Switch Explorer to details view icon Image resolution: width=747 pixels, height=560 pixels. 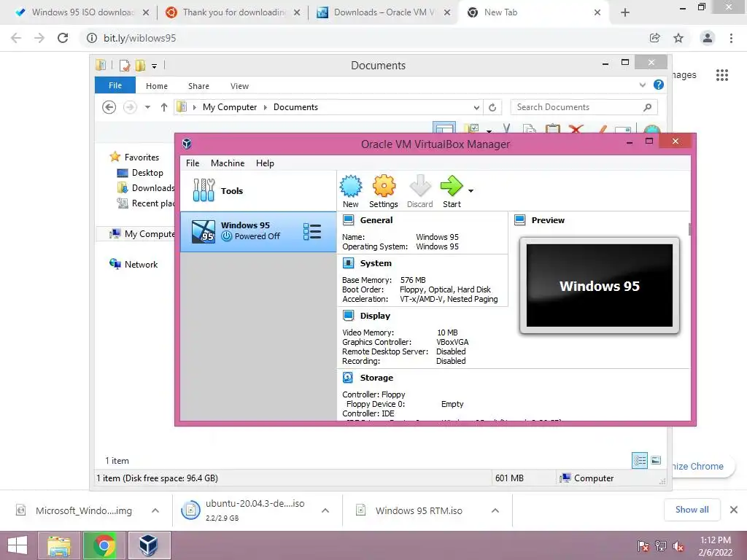point(640,461)
